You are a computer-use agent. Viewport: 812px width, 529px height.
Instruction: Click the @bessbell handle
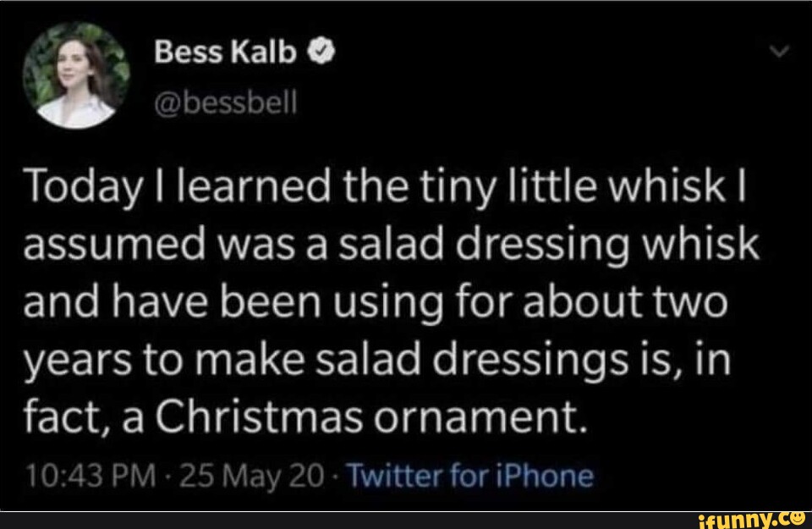[226, 102]
